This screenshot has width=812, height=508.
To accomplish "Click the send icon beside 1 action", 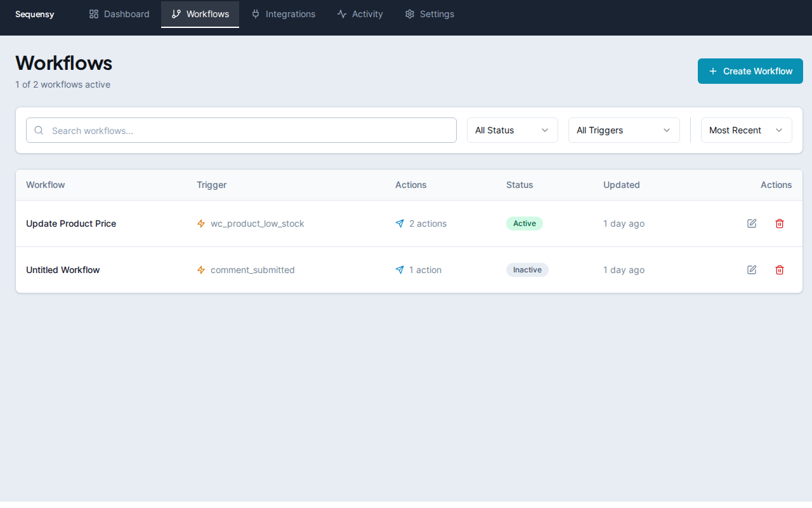I will (x=400, y=270).
